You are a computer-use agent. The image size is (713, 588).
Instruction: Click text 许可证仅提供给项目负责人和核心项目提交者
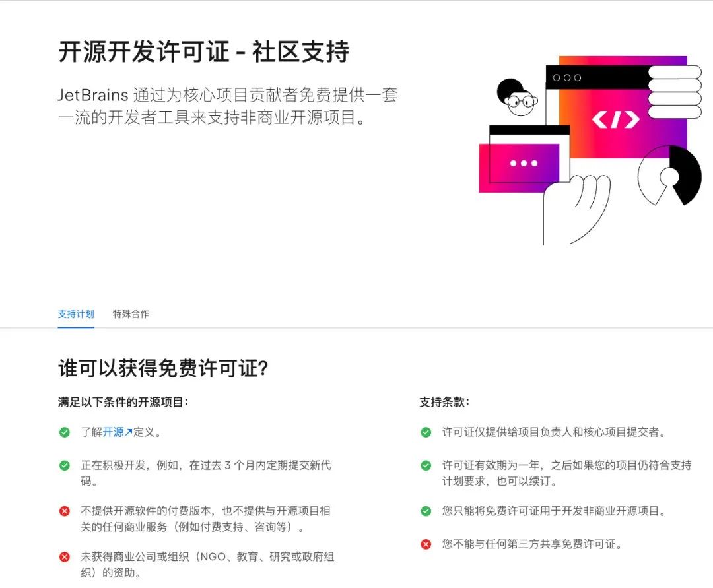tap(555, 432)
